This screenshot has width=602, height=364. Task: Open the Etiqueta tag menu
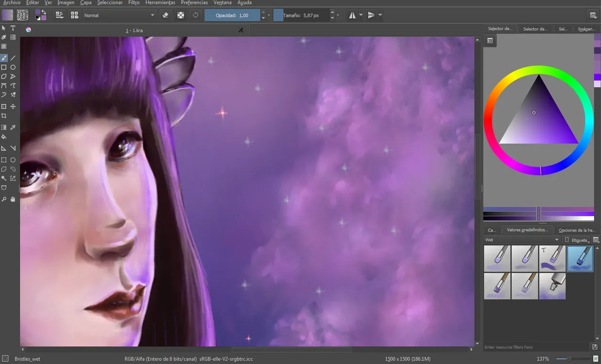click(x=577, y=240)
